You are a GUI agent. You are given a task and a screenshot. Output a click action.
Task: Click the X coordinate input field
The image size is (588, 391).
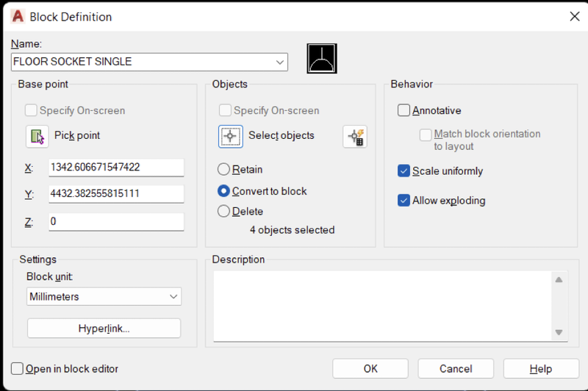(116, 167)
